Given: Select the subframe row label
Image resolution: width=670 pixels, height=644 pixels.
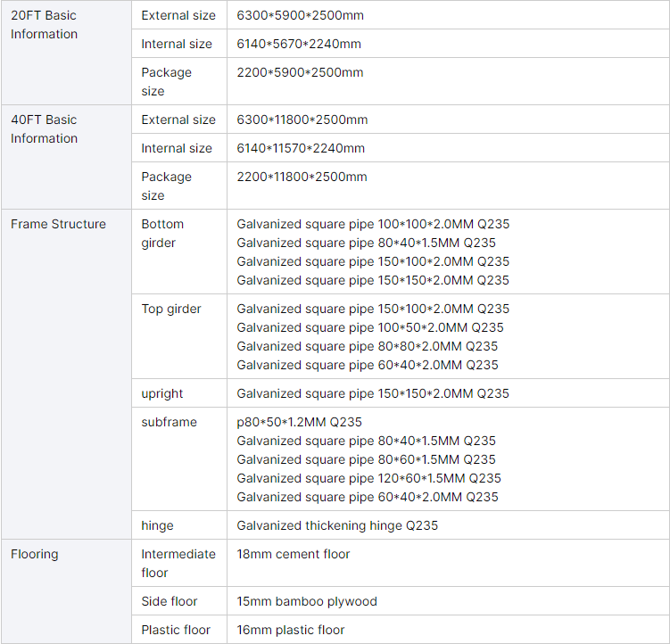Looking at the screenshot, I should click(169, 422).
